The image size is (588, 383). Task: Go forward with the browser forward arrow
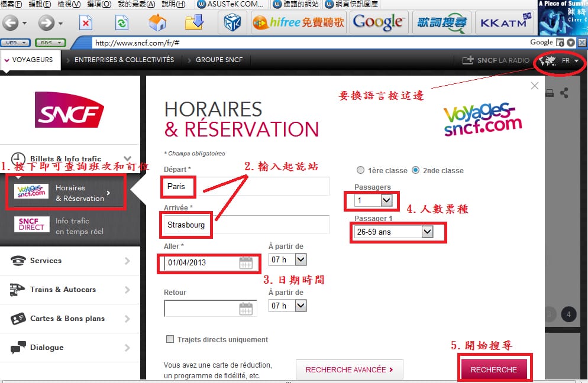coord(46,23)
